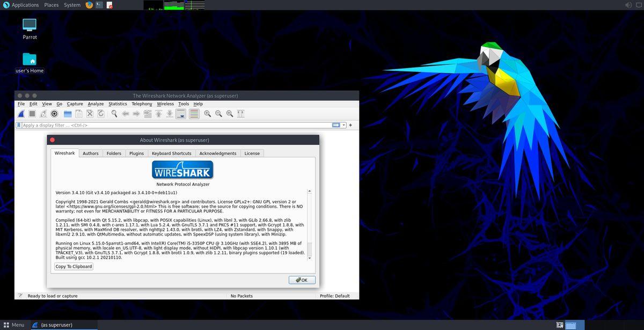Open the Places menu in top panel
Screen dimensions: 644x330
pos(52,5)
